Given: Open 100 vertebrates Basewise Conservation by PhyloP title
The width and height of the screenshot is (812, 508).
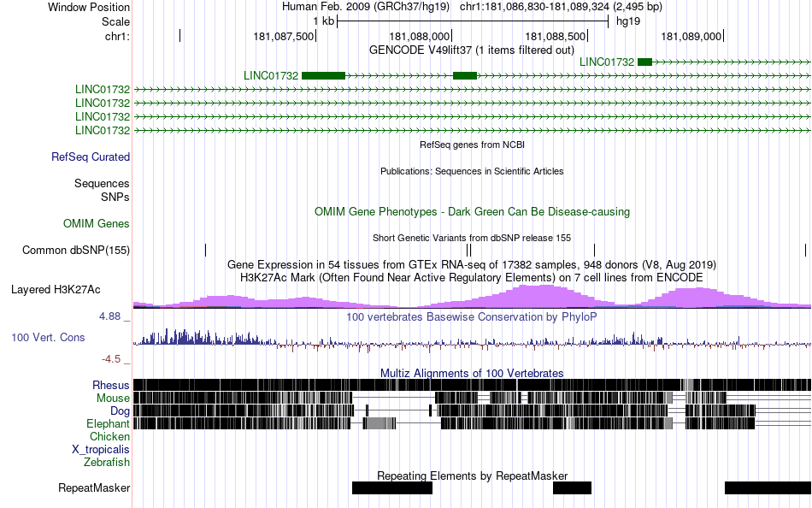Looking at the screenshot, I should coord(472,316).
